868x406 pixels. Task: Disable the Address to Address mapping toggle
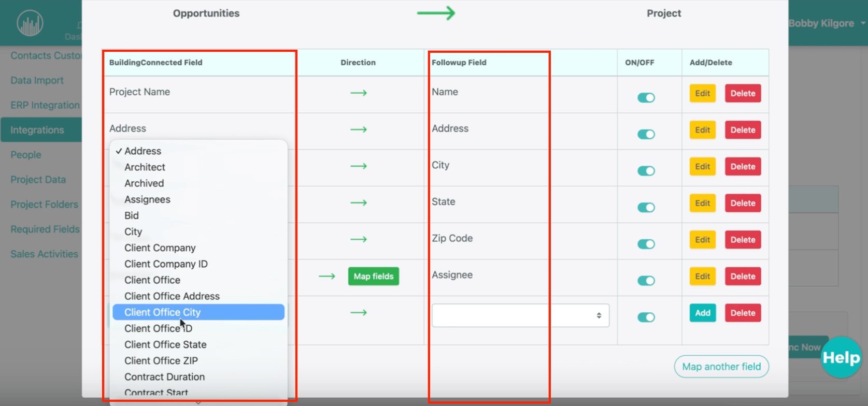coord(646,135)
